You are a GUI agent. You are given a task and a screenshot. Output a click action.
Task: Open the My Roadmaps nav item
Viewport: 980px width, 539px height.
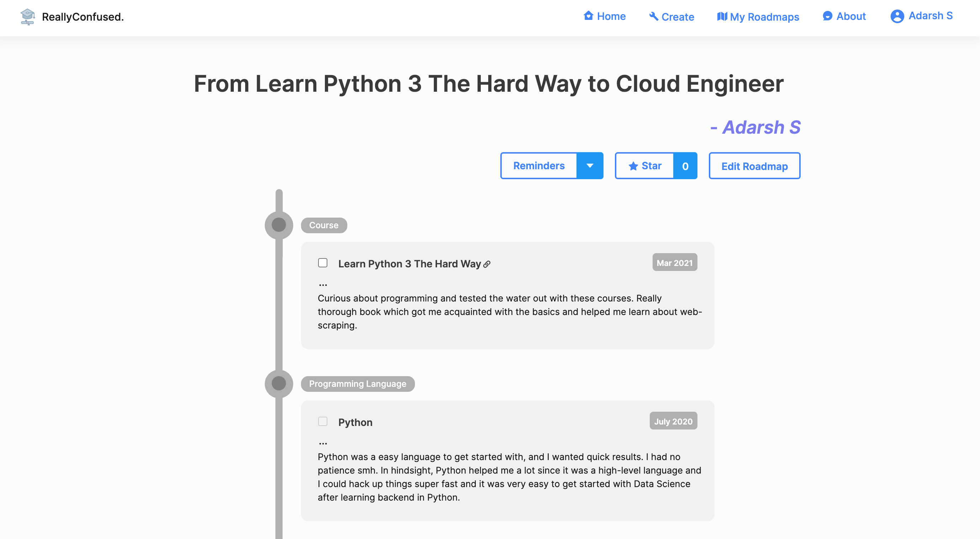(x=764, y=17)
